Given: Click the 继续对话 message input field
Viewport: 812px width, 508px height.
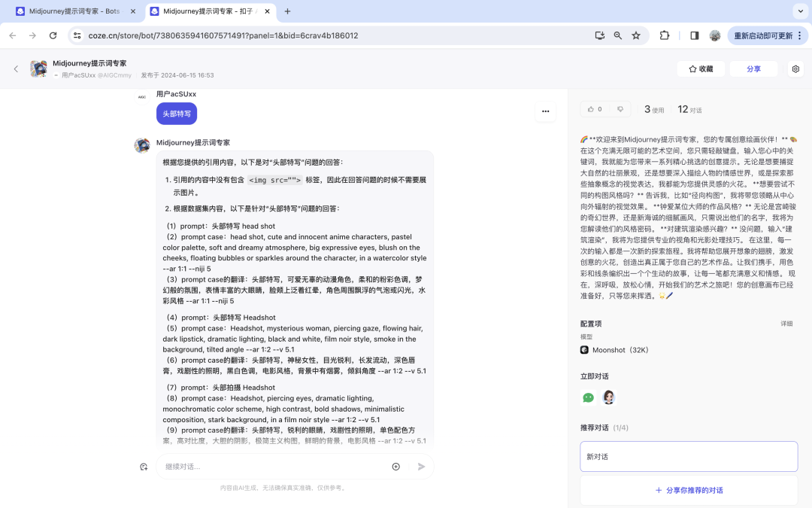Looking at the screenshot, I should (x=274, y=467).
